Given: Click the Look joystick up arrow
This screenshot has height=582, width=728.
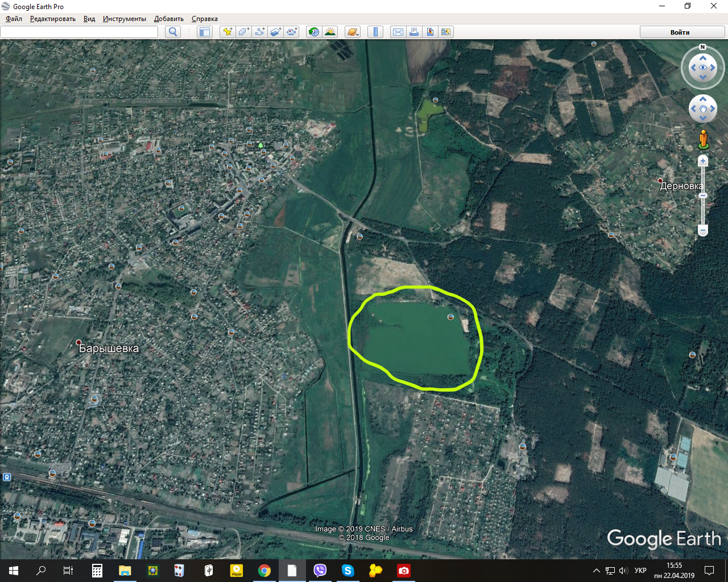Looking at the screenshot, I should click(x=703, y=58).
